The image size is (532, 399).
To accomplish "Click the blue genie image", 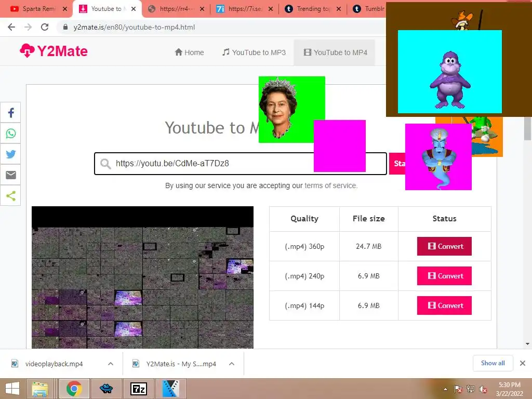I will point(438,157).
